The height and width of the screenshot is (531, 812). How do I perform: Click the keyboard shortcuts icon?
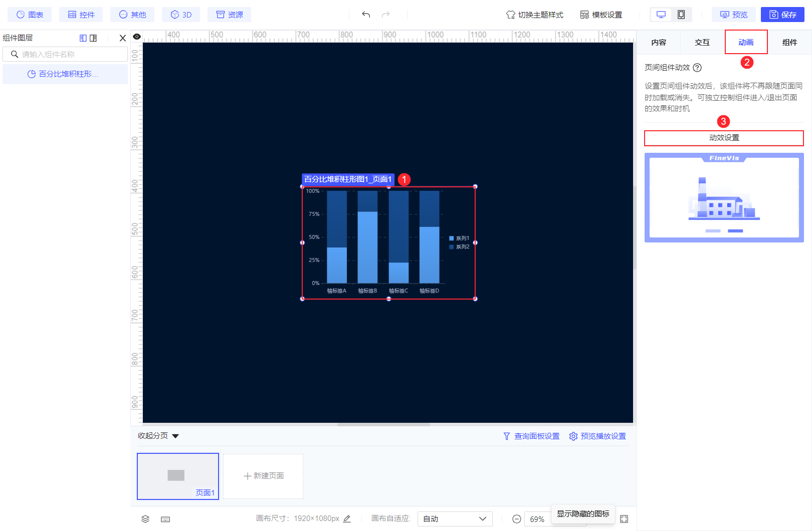165,519
